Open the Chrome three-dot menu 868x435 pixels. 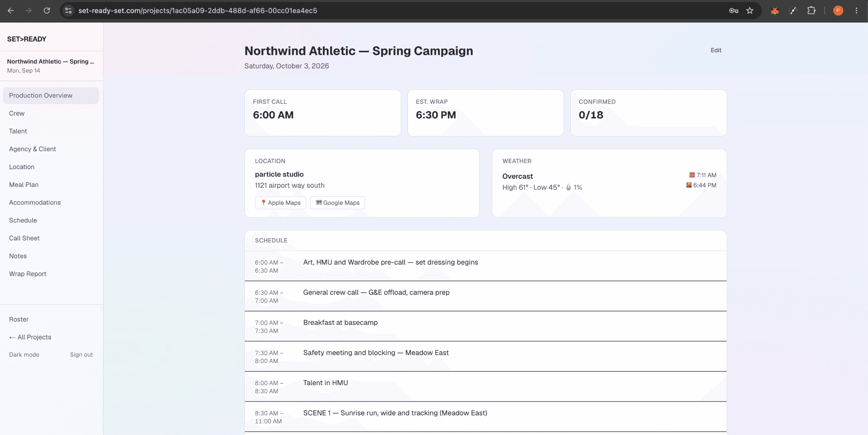(x=856, y=10)
